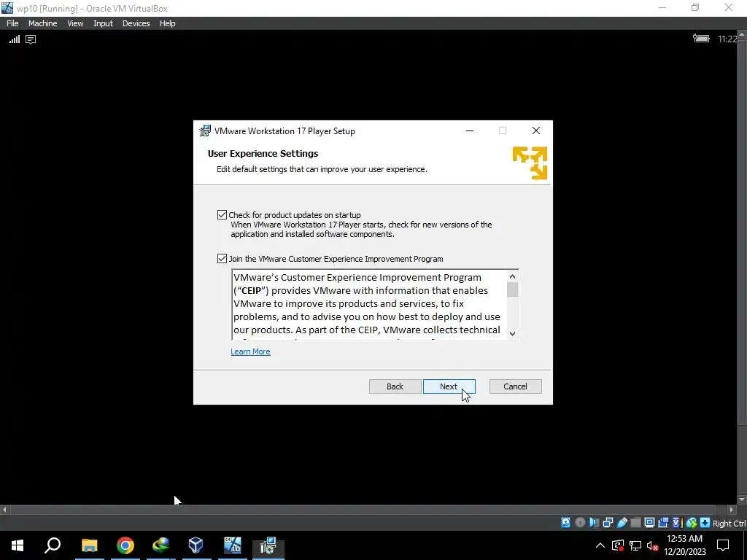Viewport: 747px width, 560px height.
Task: Open the Machine menu in VirtualBox
Action: point(42,23)
